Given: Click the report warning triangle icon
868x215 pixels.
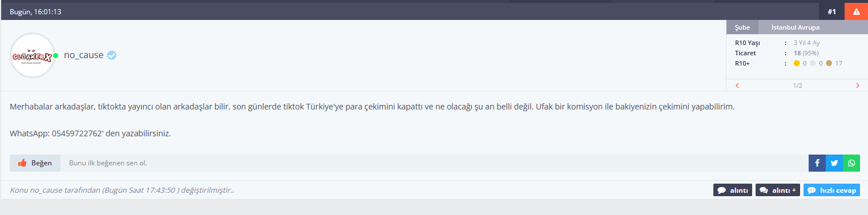Looking at the screenshot, I should (x=856, y=11).
